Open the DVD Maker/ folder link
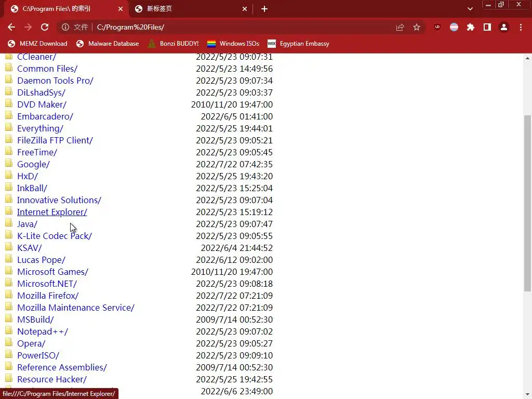Viewport: 532px width, 399px height. pos(42,104)
